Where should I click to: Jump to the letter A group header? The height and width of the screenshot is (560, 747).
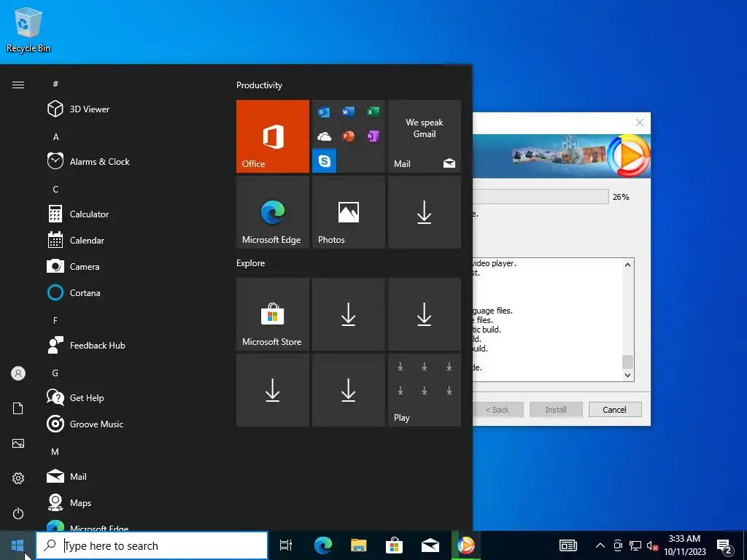[55, 136]
